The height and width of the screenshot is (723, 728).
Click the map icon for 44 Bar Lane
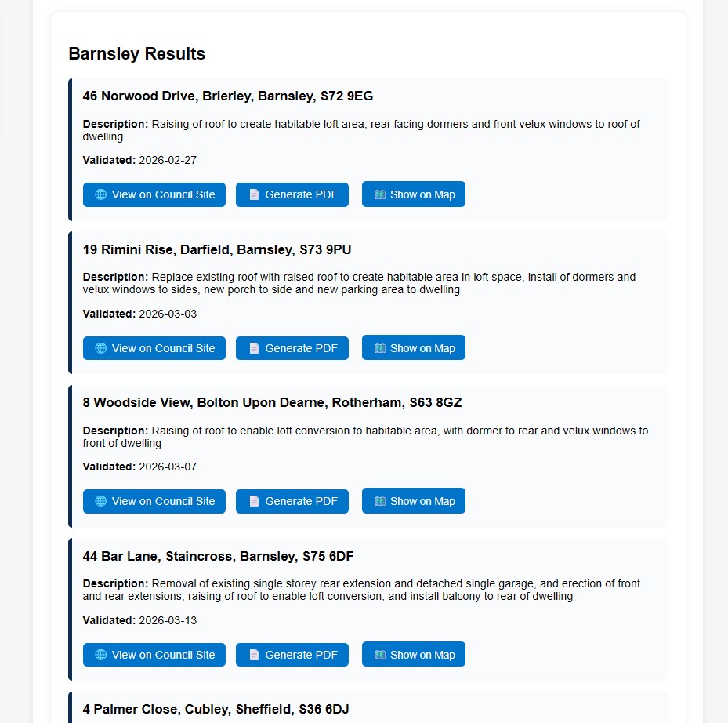point(379,655)
